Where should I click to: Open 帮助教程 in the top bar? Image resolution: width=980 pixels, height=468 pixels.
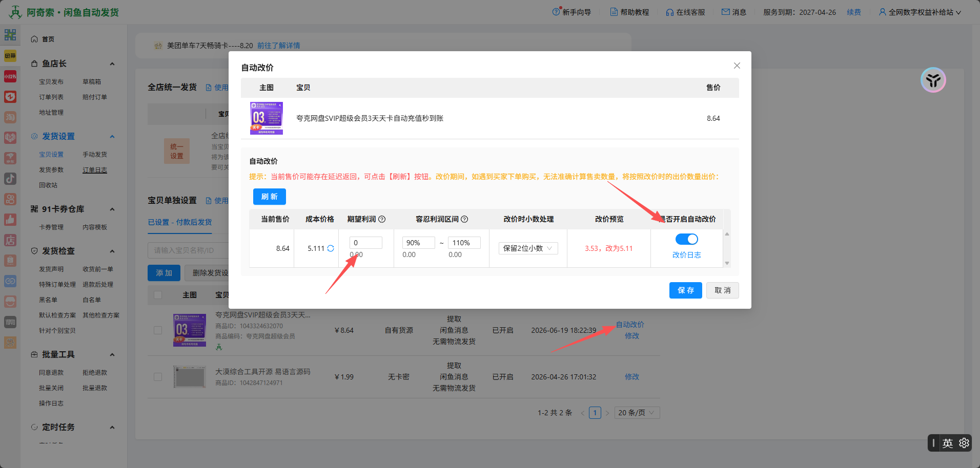pyautogui.click(x=629, y=12)
